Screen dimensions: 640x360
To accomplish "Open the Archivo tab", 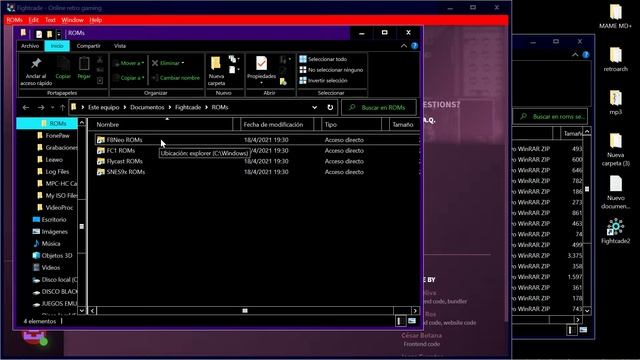I will 30,46.
